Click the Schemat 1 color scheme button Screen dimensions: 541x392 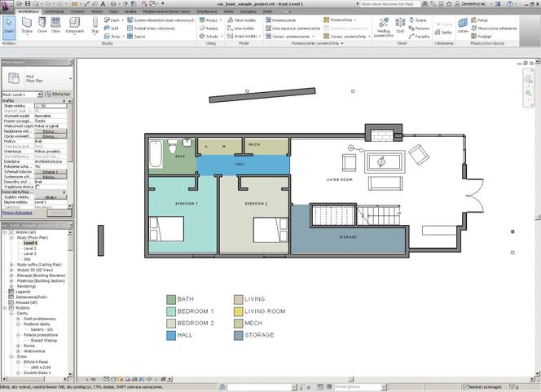tap(51, 172)
